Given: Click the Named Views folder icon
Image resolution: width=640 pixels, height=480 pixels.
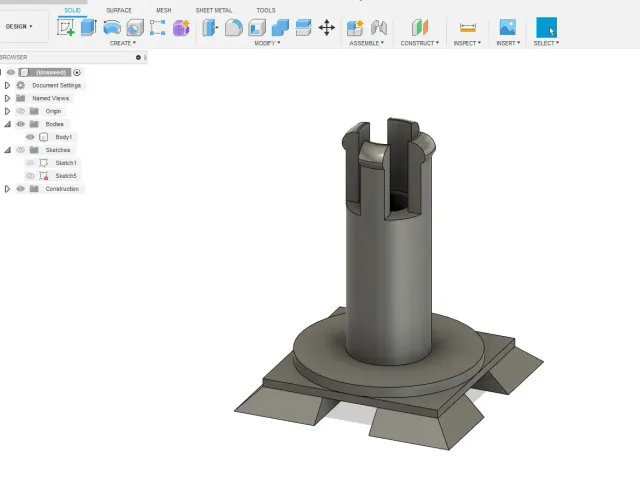Looking at the screenshot, I should point(20,98).
